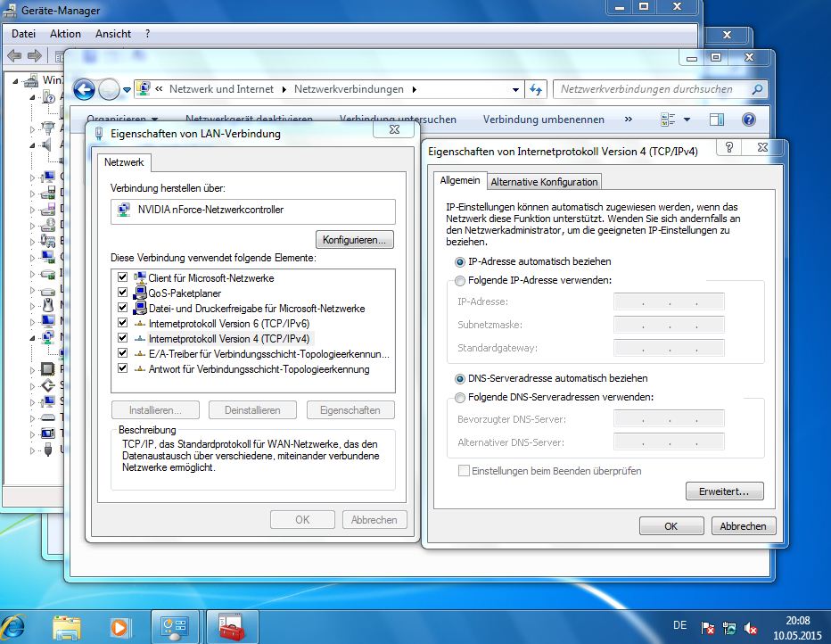Click the Geräte-Manager back arrow toolbar icon

point(14,55)
